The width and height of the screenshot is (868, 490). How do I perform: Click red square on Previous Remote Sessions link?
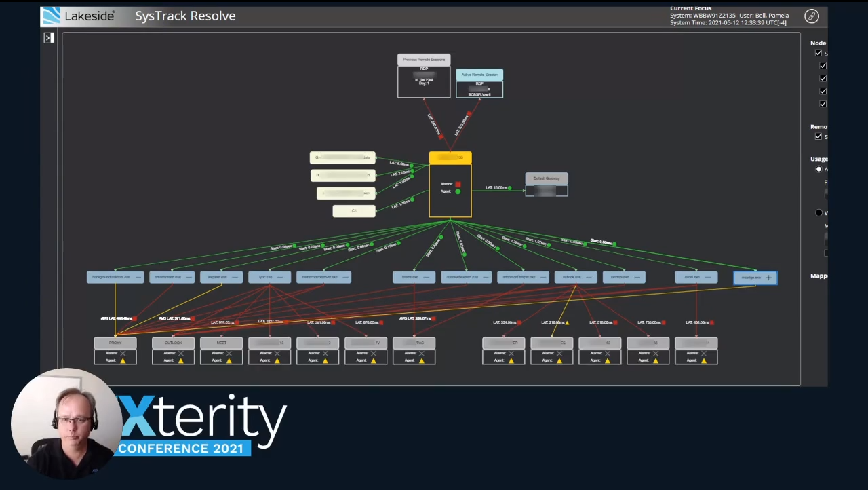[441, 136]
